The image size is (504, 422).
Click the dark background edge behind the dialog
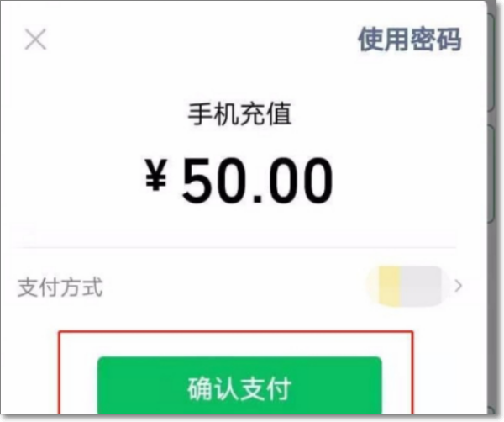(x=496, y=209)
